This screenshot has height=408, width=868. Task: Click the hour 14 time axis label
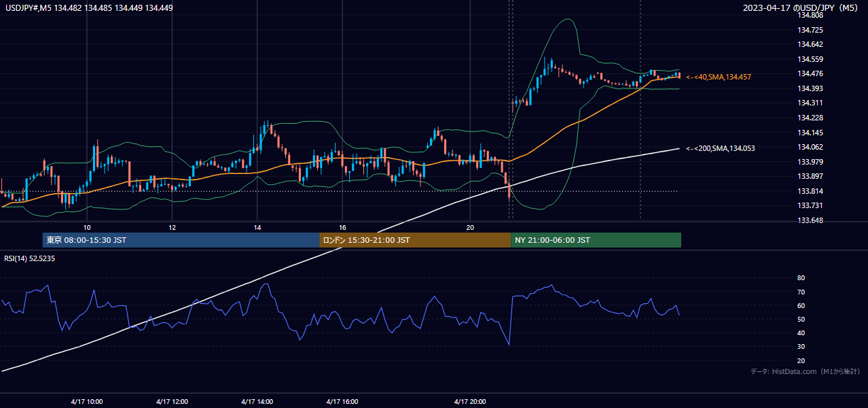point(257,227)
